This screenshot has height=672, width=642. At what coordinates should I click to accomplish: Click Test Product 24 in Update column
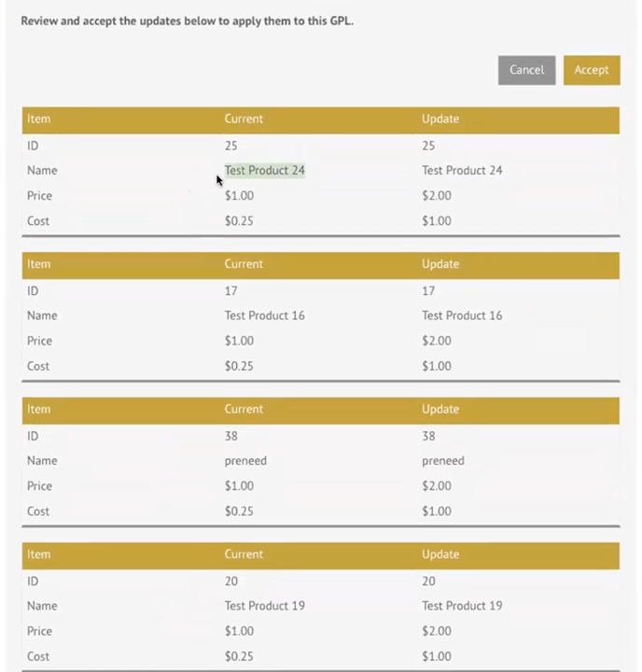[x=462, y=171]
